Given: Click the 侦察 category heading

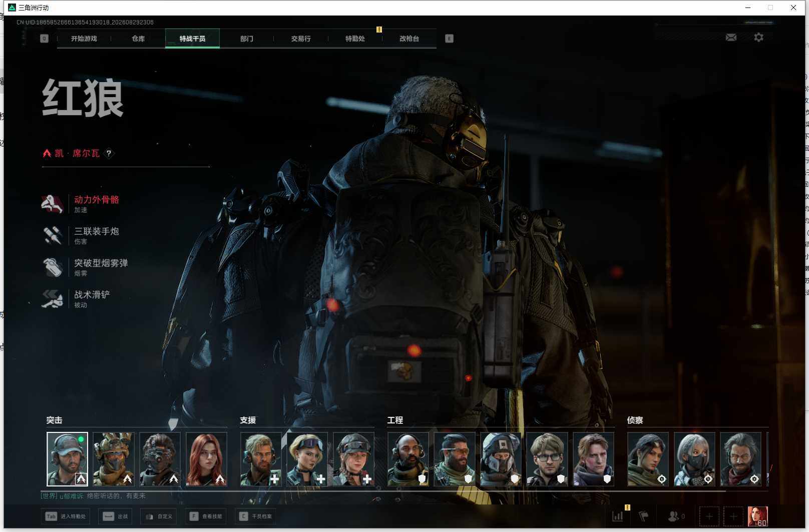Looking at the screenshot, I should click(635, 420).
